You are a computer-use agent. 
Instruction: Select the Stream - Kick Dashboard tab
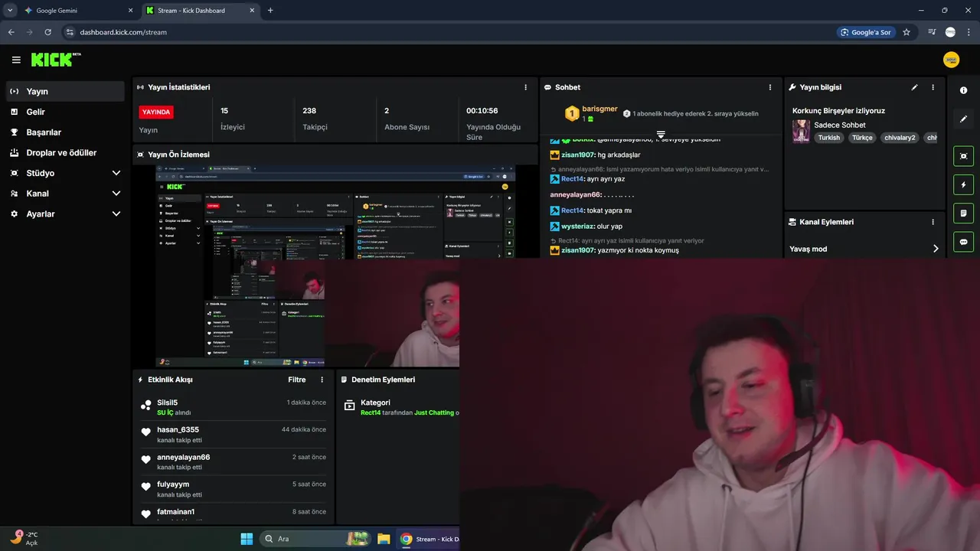[x=200, y=11]
